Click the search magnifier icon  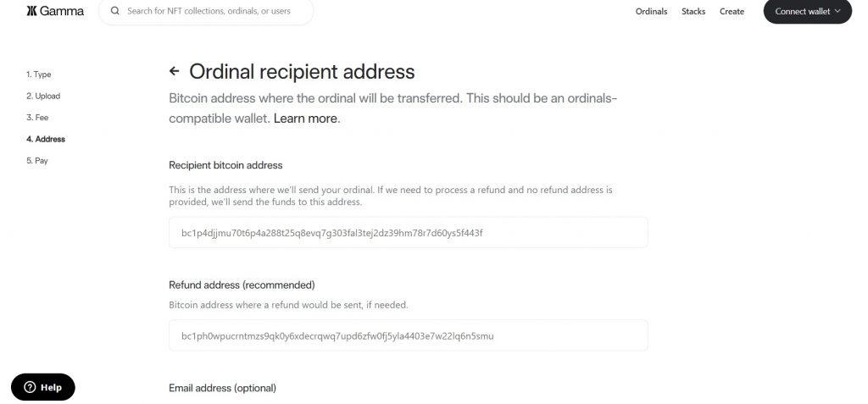(114, 12)
